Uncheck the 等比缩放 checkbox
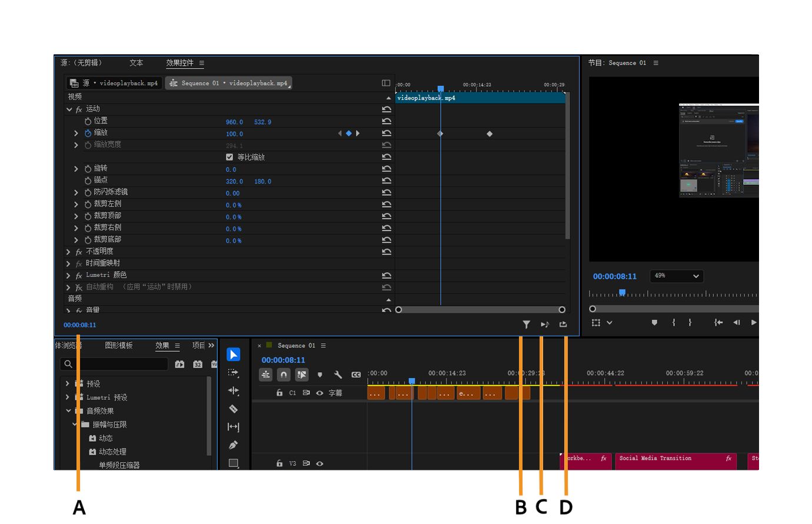The height and width of the screenshot is (524, 812). [229, 157]
